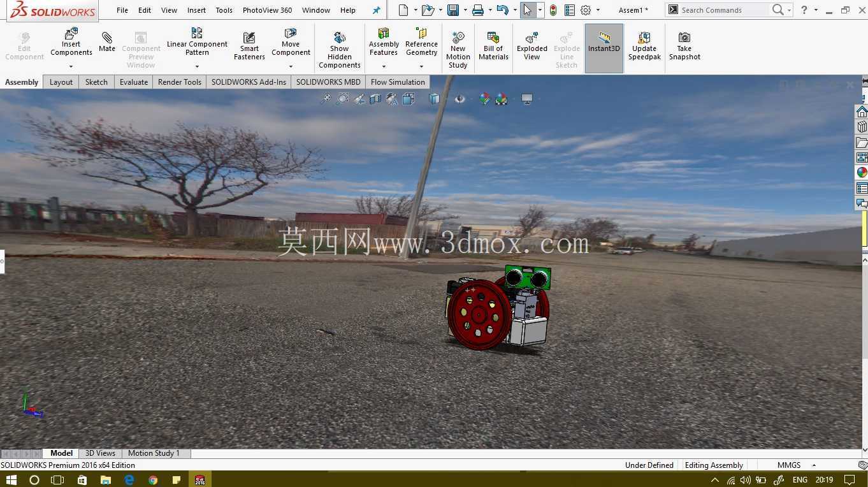The width and height of the screenshot is (868, 487).
Task: Open File Explorer from taskbar
Action: point(105,479)
